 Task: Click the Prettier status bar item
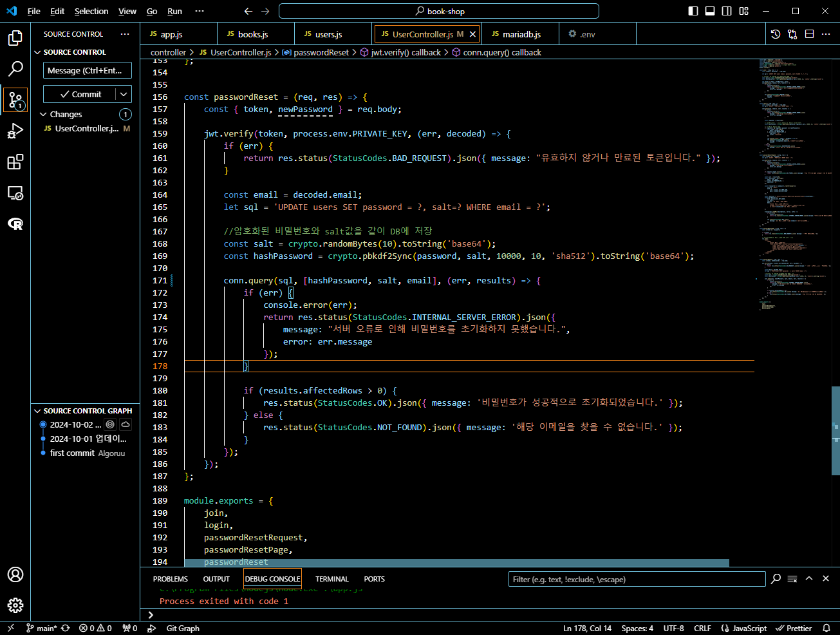click(794, 628)
